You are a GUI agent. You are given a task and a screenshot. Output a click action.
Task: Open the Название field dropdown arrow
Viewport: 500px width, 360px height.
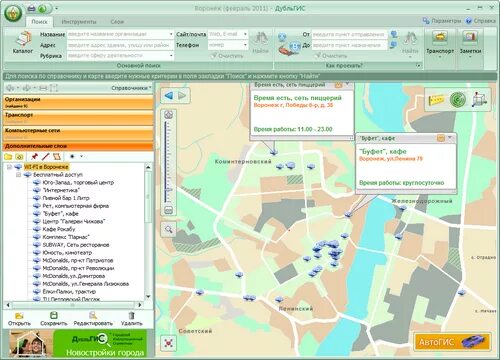pos(171,34)
